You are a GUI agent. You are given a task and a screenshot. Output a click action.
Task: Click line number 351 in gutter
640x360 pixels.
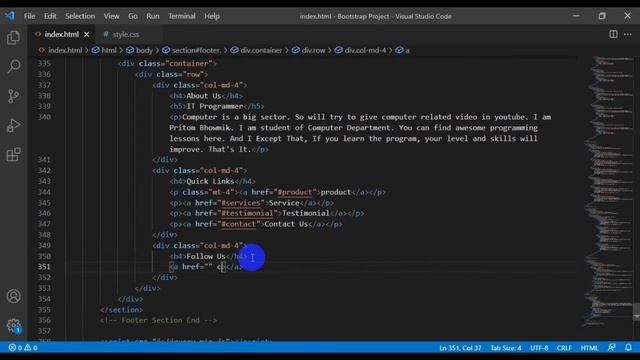pos(44,267)
